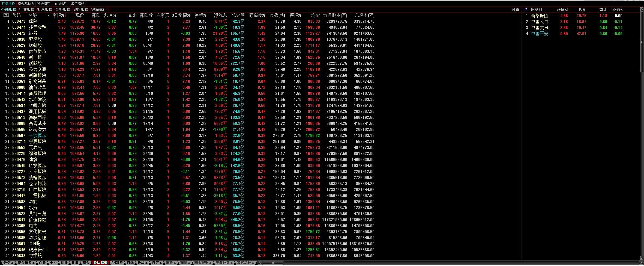Select 中国太保 in the right panel
Screen dimensions: 644x266
(580, 28)
